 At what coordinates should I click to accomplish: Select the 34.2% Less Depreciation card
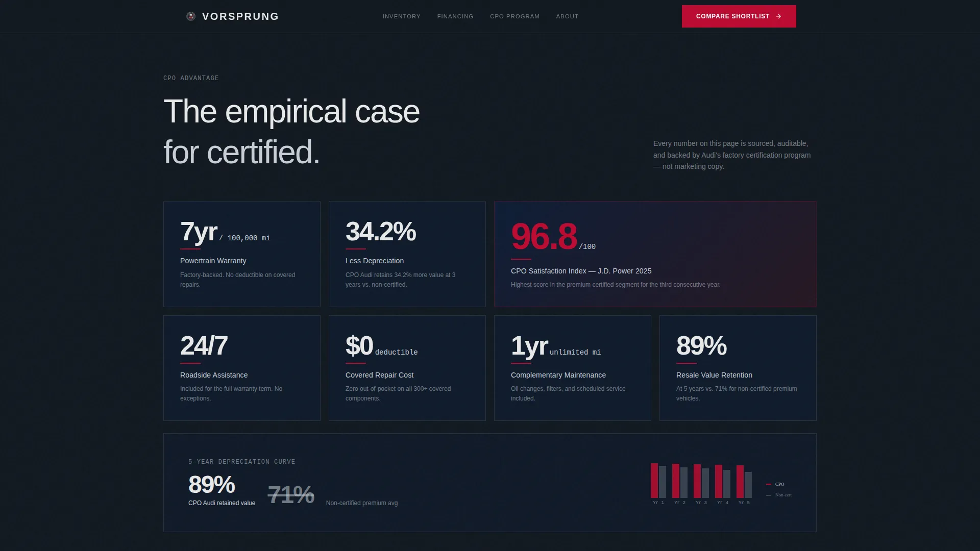tap(407, 254)
